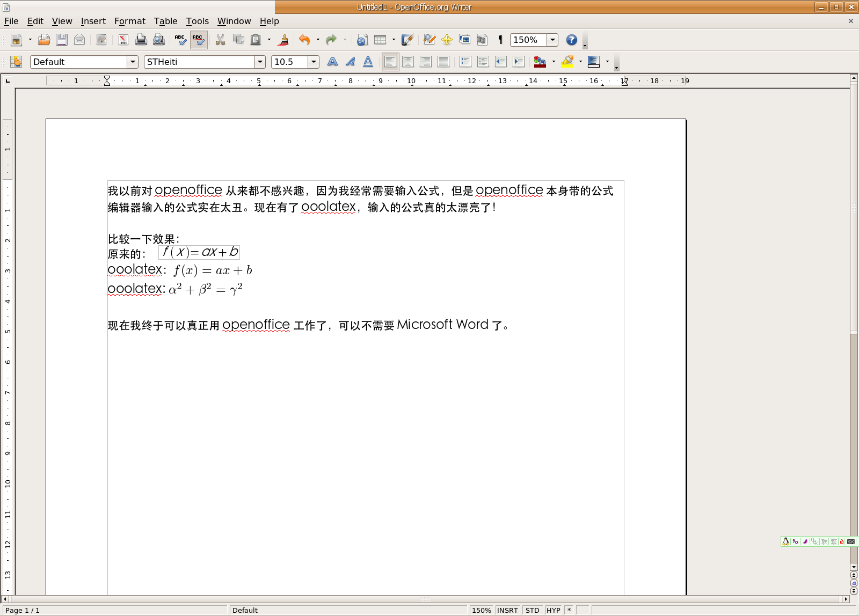The image size is (859, 616).
Task: Expand the 10.5 font size dropdown
Action: (x=314, y=62)
